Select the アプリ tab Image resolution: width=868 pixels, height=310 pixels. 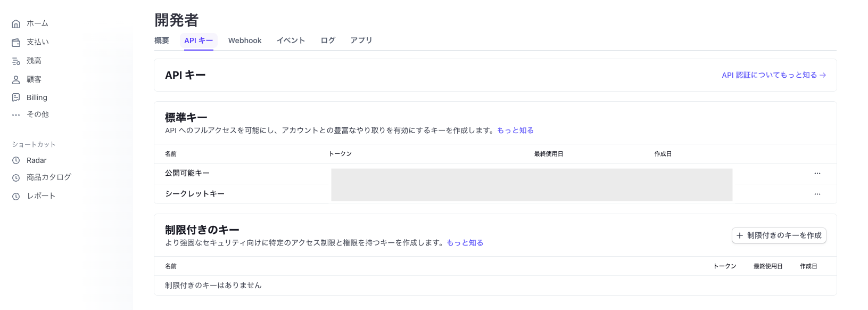point(361,40)
